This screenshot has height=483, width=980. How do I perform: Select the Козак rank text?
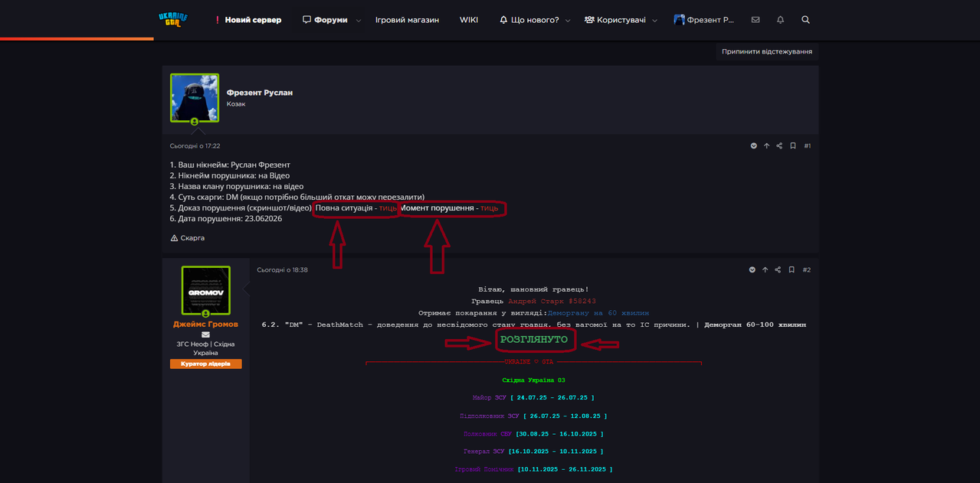coord(236,104)
